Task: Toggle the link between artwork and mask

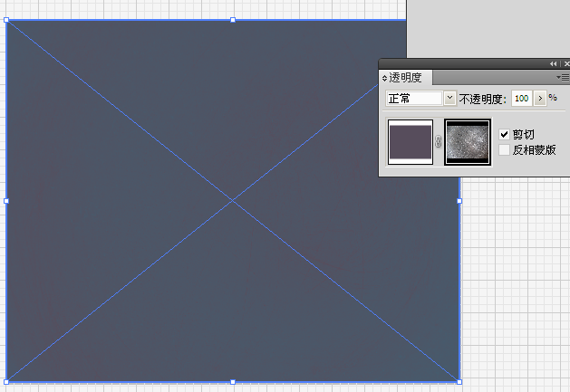Action: click(x=439, y=142)
